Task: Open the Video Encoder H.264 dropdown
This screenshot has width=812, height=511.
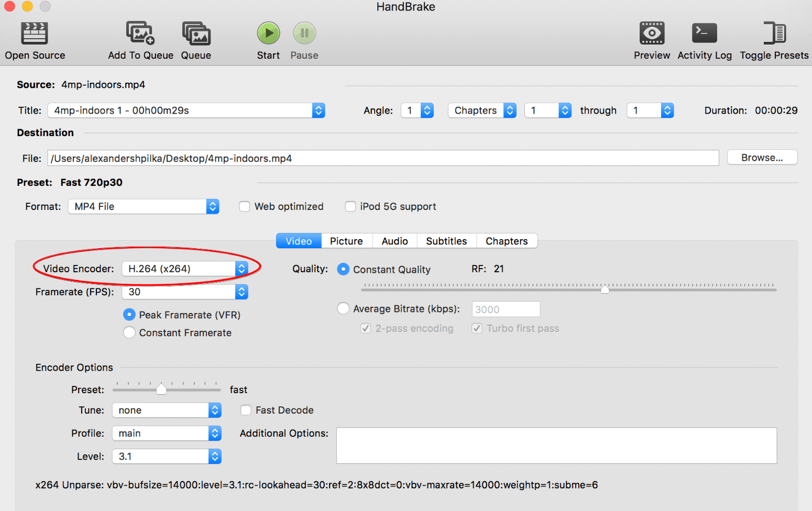Action: click(185, 269)
